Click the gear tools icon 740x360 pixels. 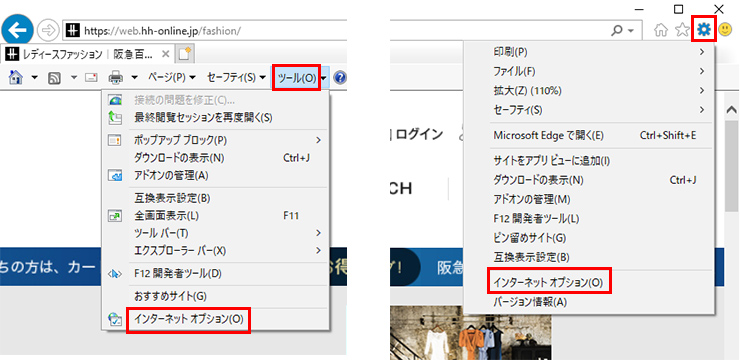click(x=704, y=30)
